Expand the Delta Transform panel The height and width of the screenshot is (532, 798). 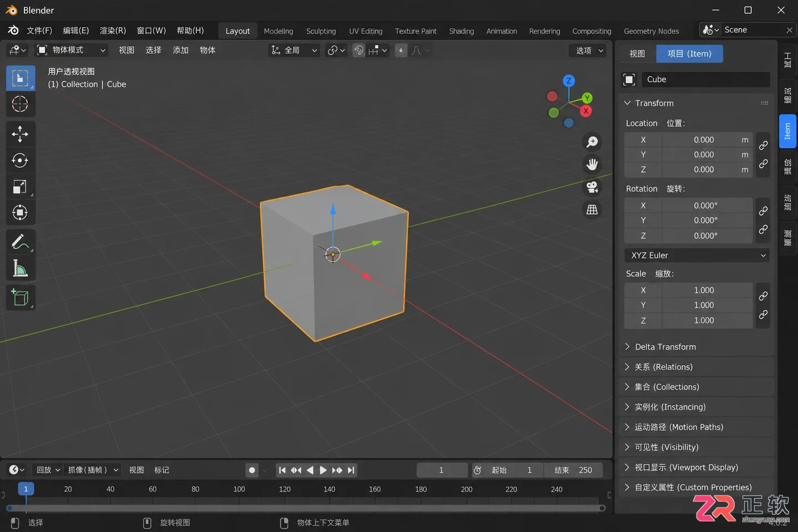[x=696, y=347]
